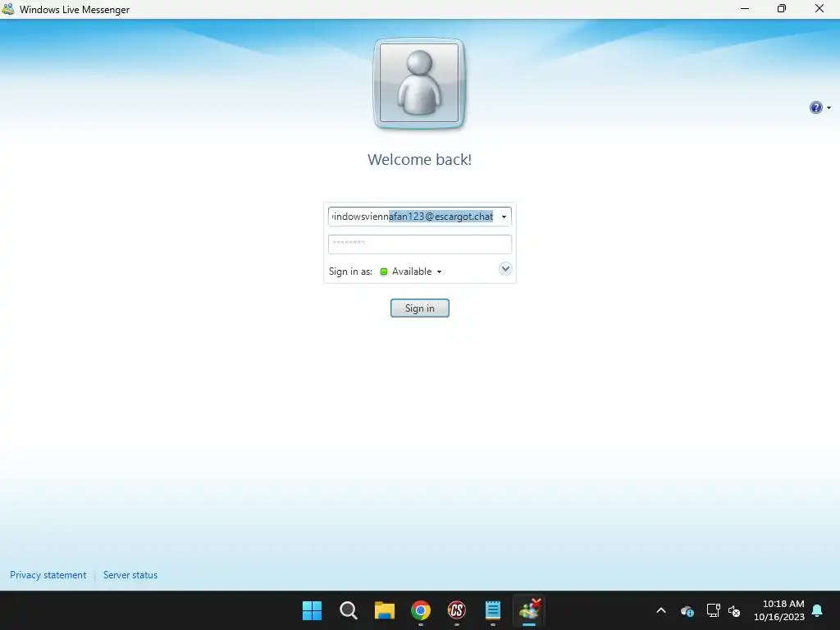Expand the Help dropdown arrow
Viewport: 840px width, 630px height.
[x=829, y=108]
